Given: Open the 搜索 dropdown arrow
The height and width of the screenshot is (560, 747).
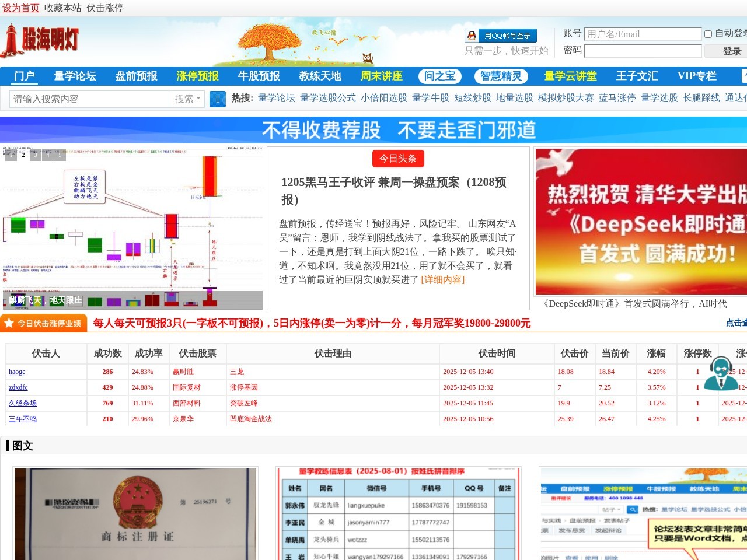Looking at the screenshot, I should (x=198, y=99).
